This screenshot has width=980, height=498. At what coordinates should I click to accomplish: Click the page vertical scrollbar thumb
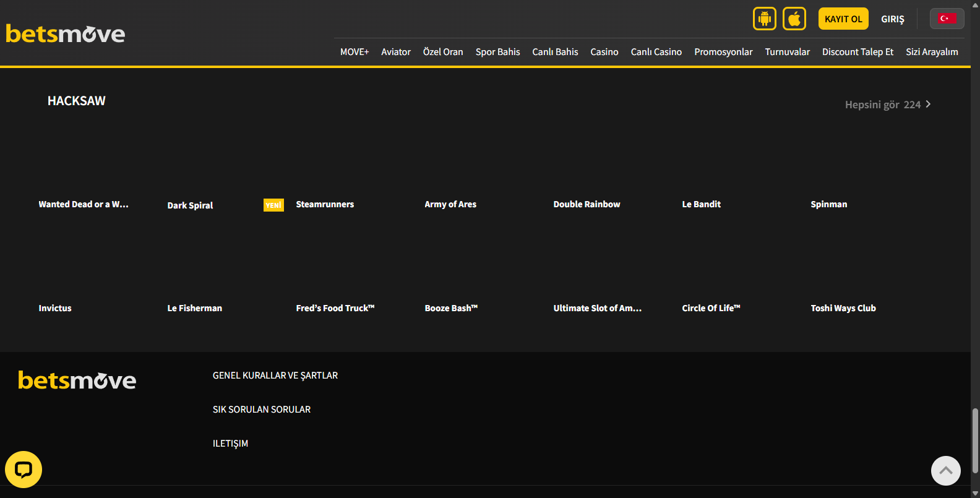[975, 440]
